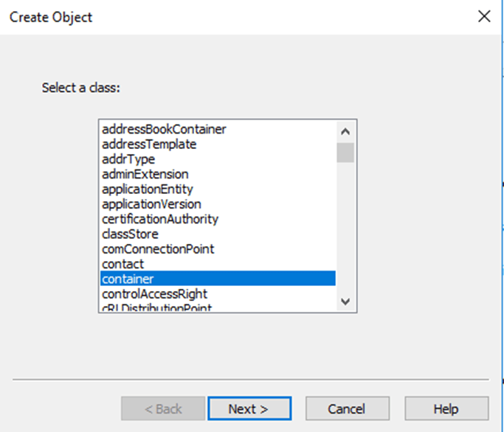Select controlAccessRight class entry
Screen dimensions: 504x432
pyautogui.click(x=154, y=294)
